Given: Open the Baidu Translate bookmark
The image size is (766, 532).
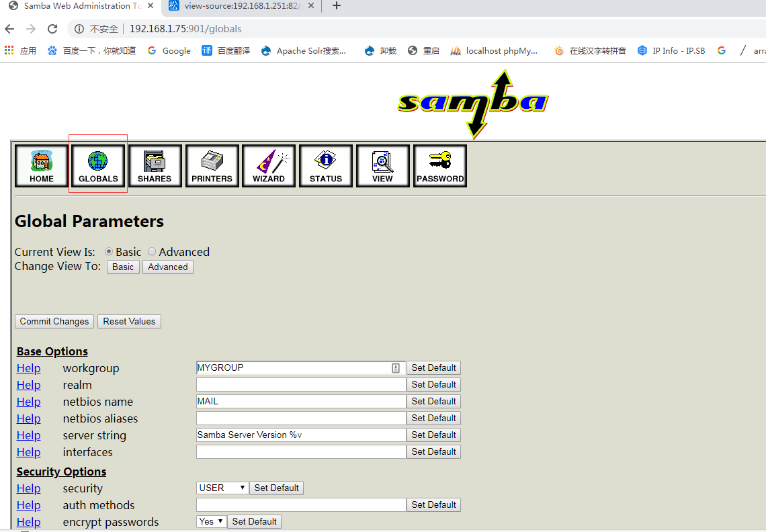Looking at the screenshot, I should tap(226, 50).
